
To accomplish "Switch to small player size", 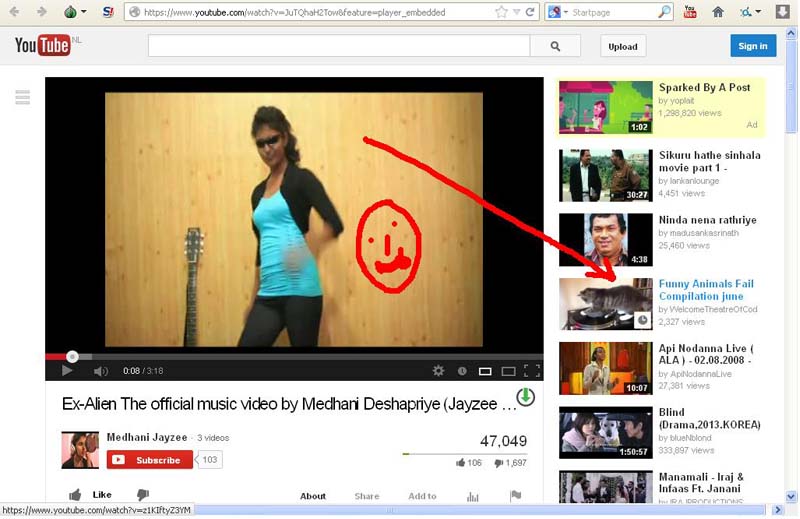I will [x=485, y=372].
